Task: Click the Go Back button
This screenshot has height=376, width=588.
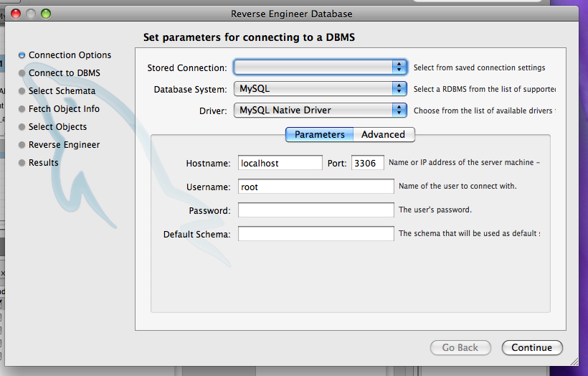Action: 460,347
